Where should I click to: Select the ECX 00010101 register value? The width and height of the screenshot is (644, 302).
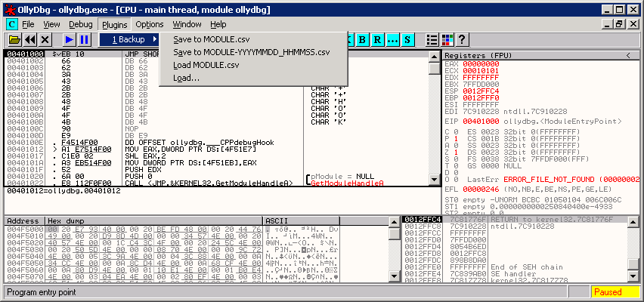point(481,70)
